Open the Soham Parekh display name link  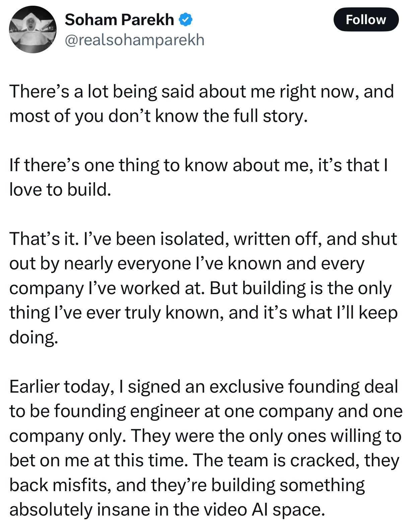click(119, 20)
